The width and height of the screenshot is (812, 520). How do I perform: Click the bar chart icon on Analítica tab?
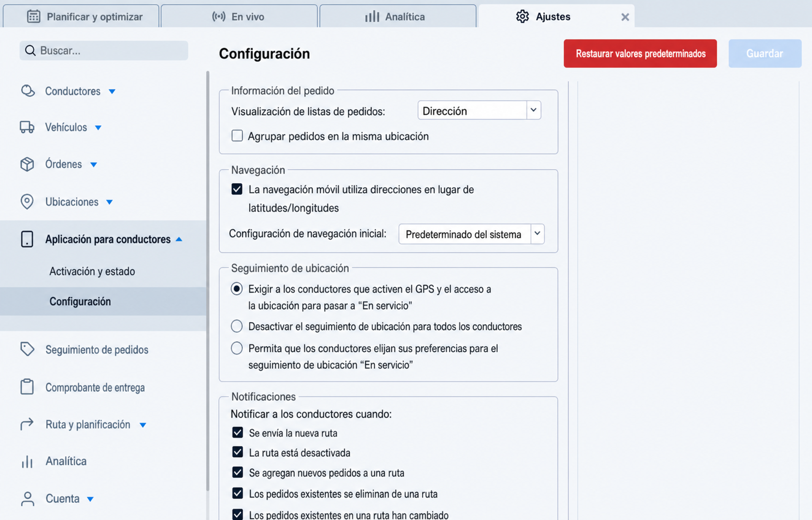372,17
